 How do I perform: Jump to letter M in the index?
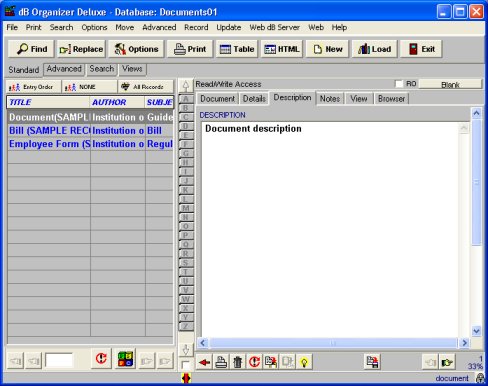186,208
